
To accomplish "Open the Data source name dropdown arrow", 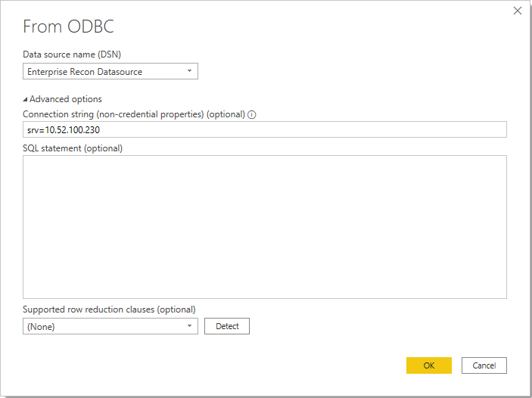I will point(189,72).
